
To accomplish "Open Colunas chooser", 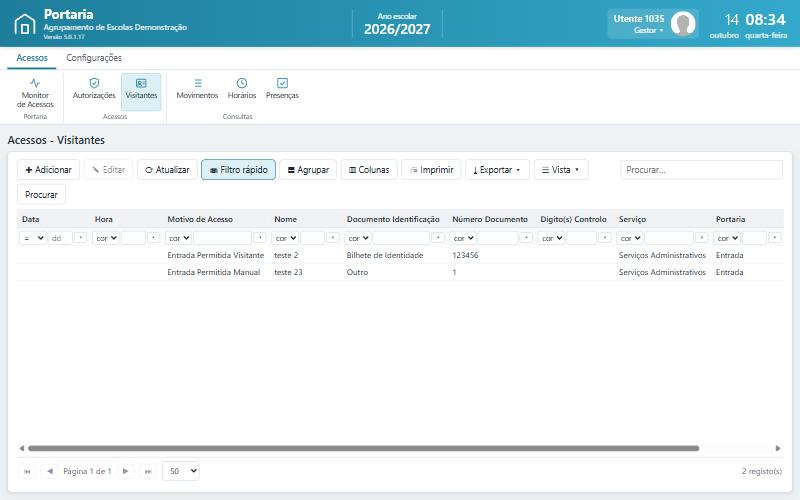I will coord(369,170).
